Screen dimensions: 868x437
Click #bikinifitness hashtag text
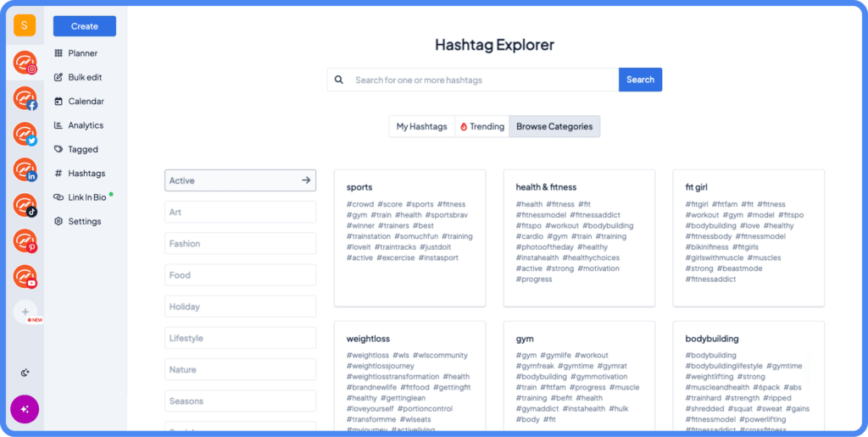click(707, 247)
